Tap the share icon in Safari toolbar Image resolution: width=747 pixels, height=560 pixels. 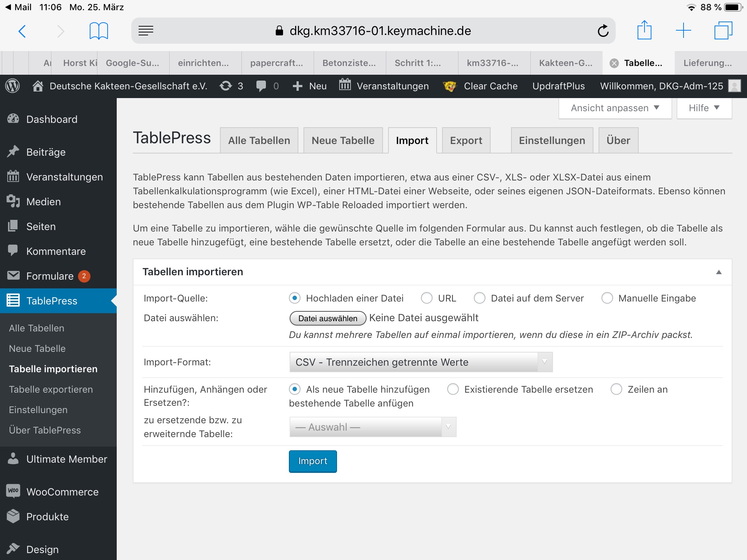pyautogui.click(x=644, y=30)
